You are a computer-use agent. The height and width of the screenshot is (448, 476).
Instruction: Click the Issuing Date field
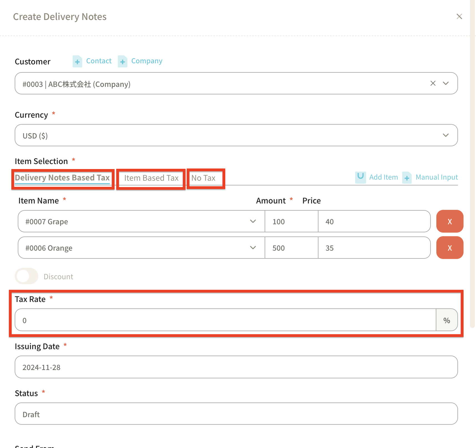click(236, 367)
